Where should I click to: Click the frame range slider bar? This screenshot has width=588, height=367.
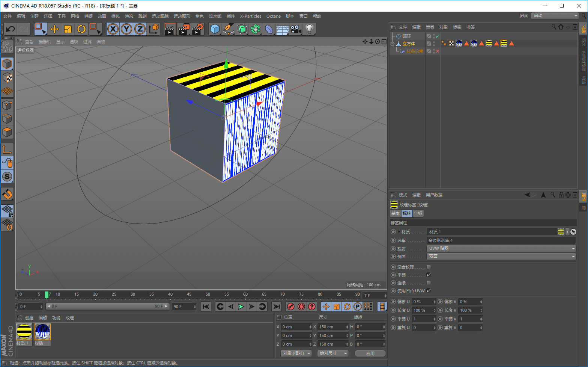(108, 307)
